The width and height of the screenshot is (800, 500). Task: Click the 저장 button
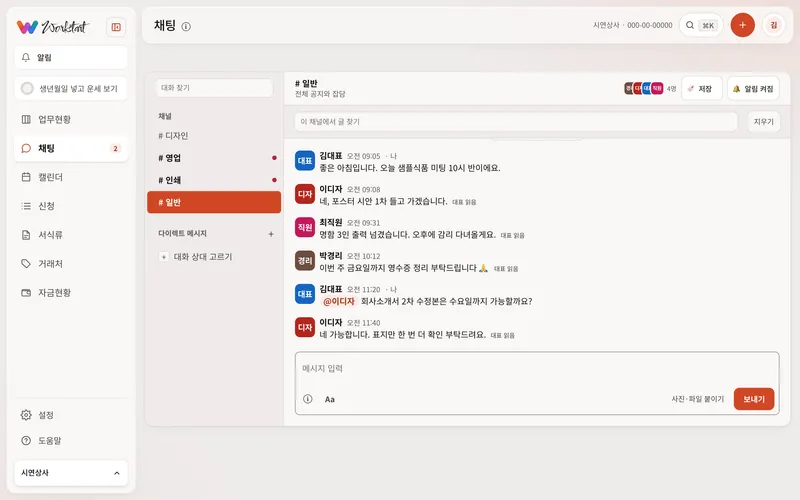click(702, 89)
